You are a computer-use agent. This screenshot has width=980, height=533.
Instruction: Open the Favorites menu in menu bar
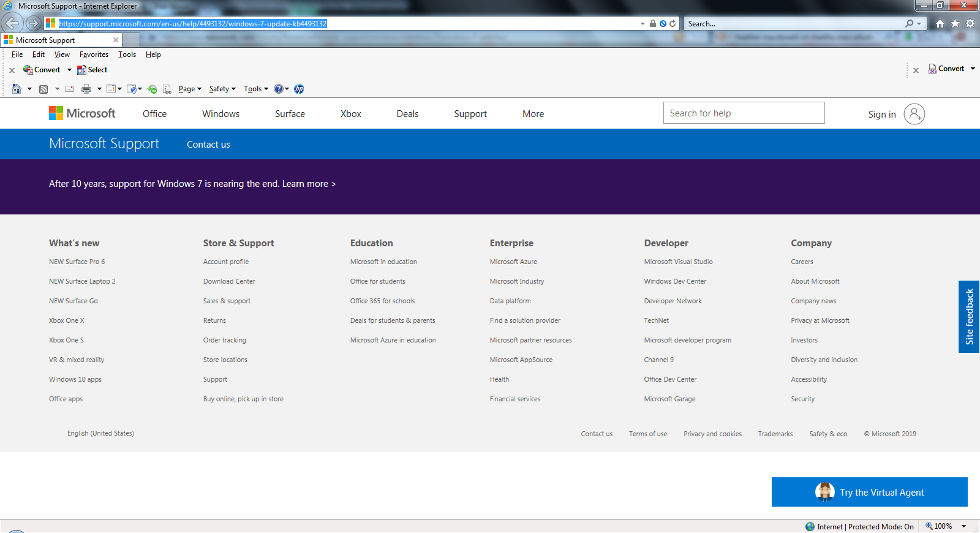94,55
